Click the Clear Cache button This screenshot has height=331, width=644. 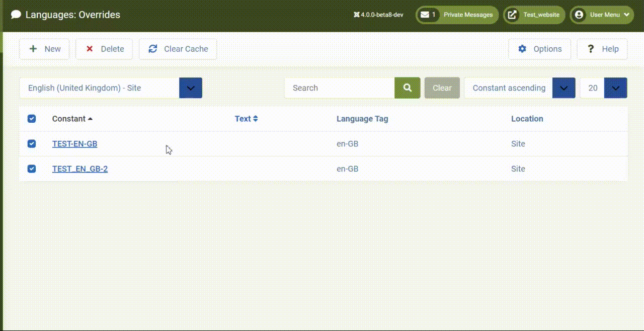click(x=178, y=49)
